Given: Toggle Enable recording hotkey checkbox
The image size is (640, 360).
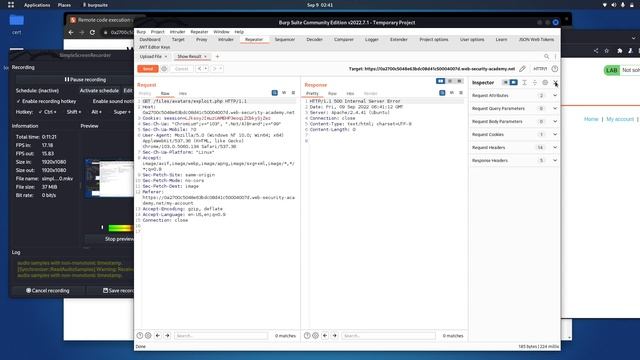Looking at the screenshot, I should [47, 101].
